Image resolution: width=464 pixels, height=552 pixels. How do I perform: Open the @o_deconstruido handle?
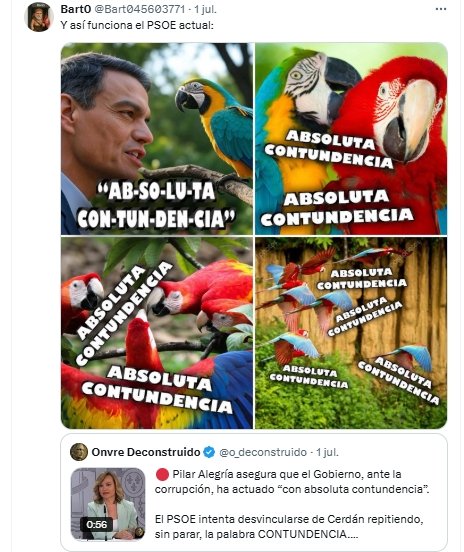[x=263, y=452]
